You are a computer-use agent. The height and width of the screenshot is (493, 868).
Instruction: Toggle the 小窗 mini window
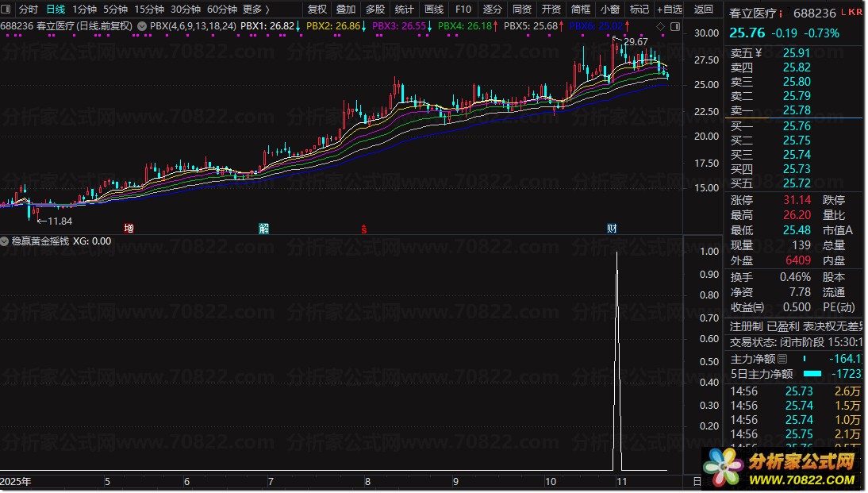pos(610,10)
